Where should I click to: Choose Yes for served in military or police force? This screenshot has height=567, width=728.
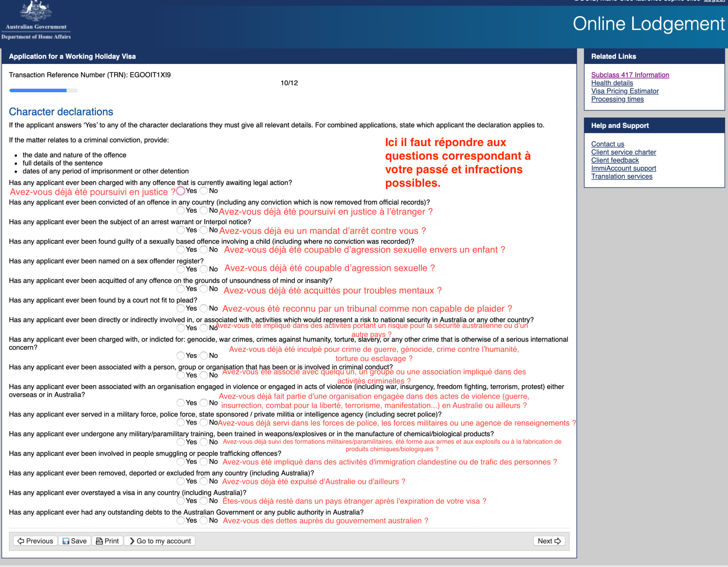pos(181,422)
